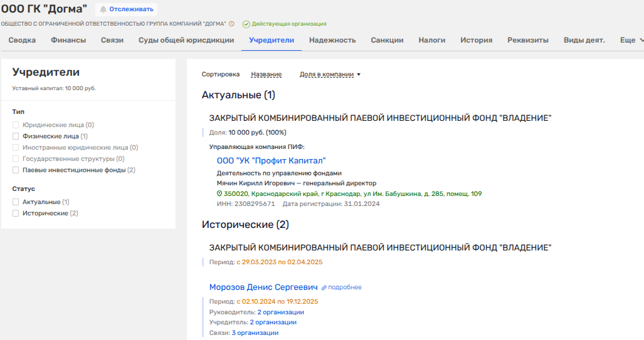Sort founders by Название

[266, 75]
